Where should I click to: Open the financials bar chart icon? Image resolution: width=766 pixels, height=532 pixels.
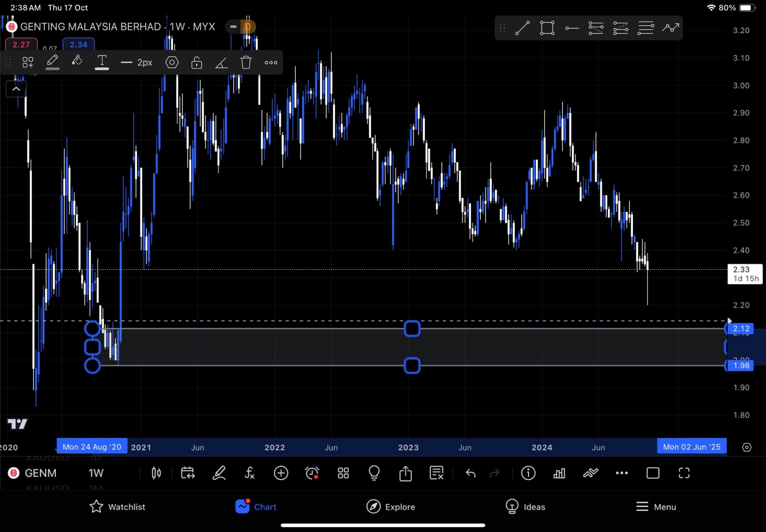(559, 473)
